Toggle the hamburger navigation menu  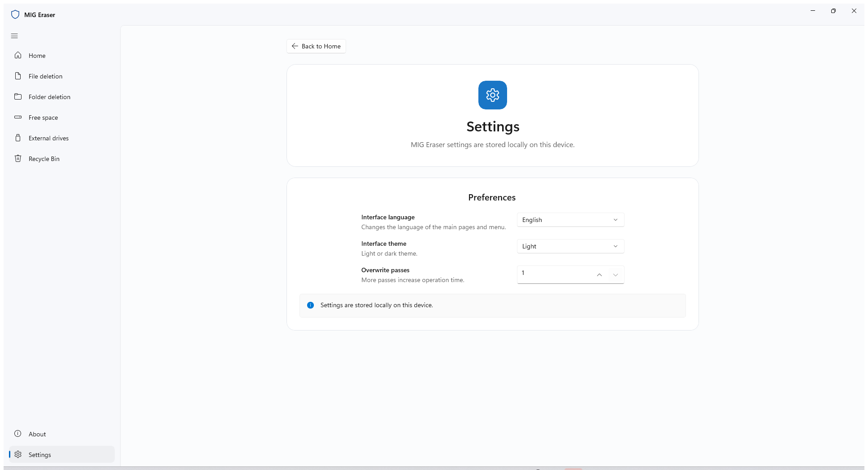[14, 36]
